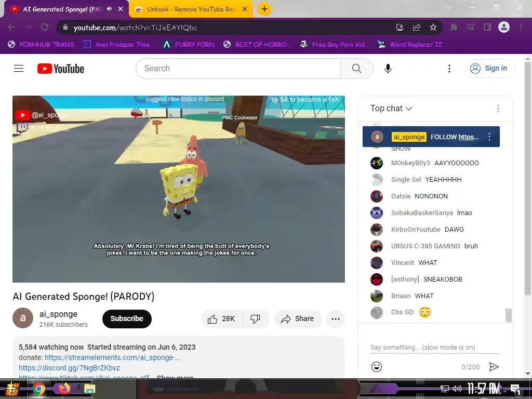Open Chrome side panel icon
The width and height of the screenshot is (532, 399).
tap(487, 28)
